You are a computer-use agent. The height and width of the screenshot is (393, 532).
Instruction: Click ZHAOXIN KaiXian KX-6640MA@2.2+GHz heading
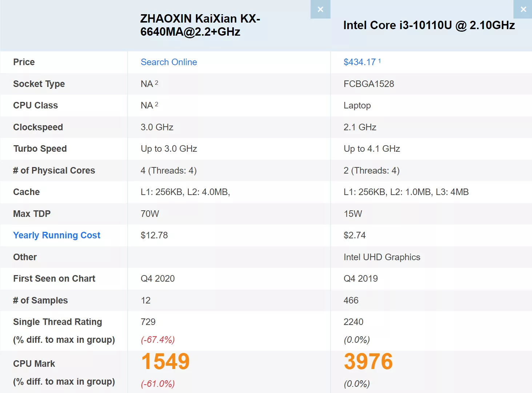coord(200,25)
